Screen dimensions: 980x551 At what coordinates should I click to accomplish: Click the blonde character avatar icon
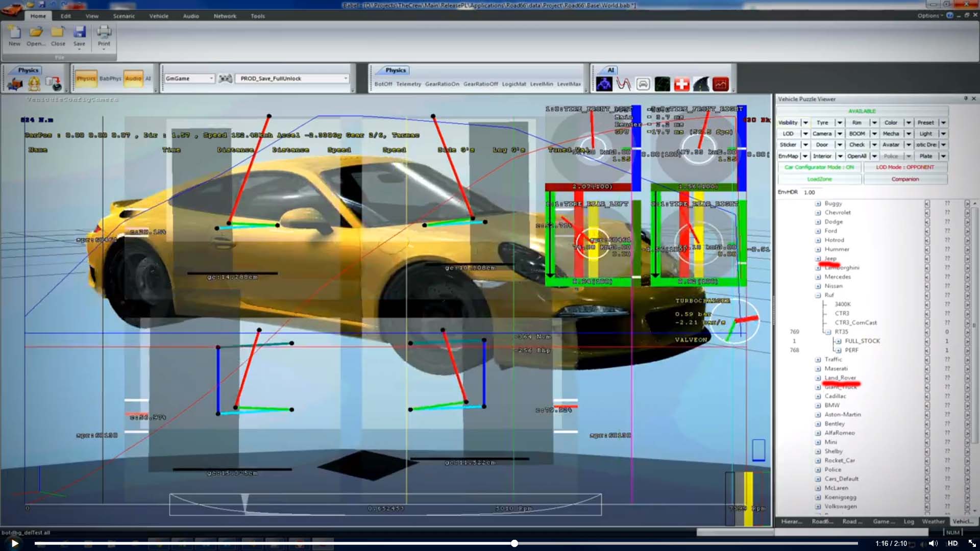point(34,84)
